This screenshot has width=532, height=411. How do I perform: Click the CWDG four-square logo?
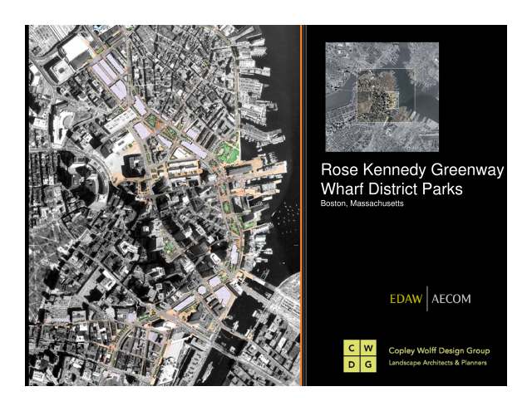click(360, 355)
